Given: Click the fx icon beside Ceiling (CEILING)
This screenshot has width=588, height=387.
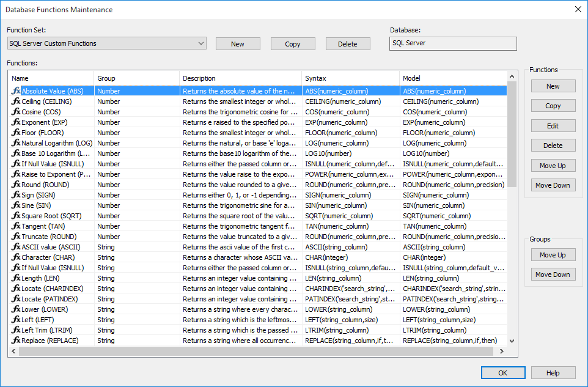Looking at the screenshot, I should [x=16, y=101].
